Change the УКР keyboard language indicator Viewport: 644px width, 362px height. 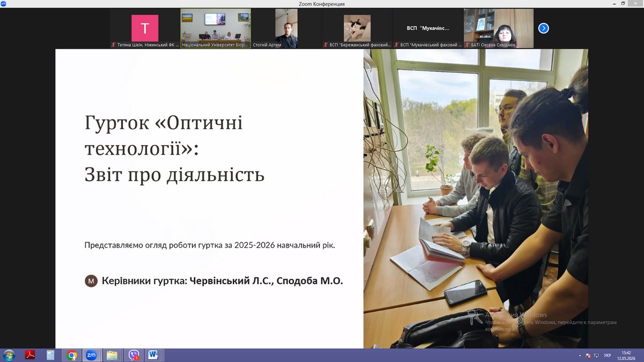coord(607,356)
